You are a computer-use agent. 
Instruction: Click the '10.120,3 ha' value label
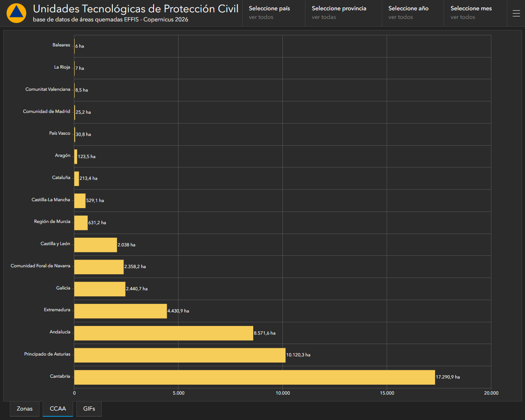(298, 355)
